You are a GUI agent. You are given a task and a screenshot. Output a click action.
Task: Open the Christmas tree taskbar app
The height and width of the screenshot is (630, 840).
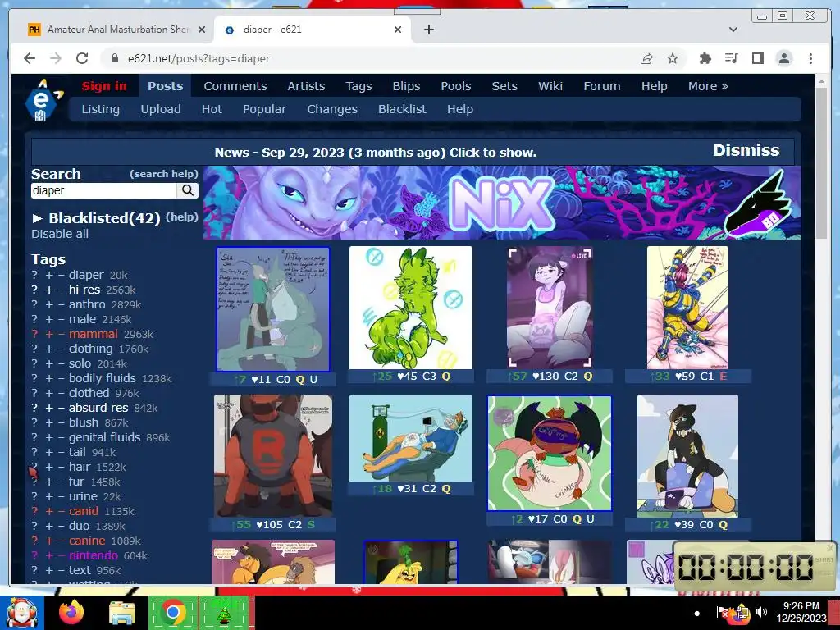coord(224,613)
